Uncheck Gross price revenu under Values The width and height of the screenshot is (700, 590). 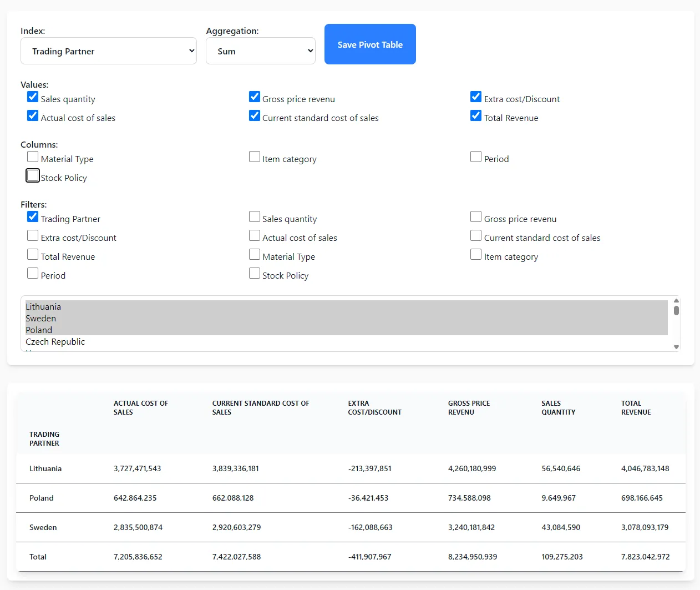click(255, 97)
